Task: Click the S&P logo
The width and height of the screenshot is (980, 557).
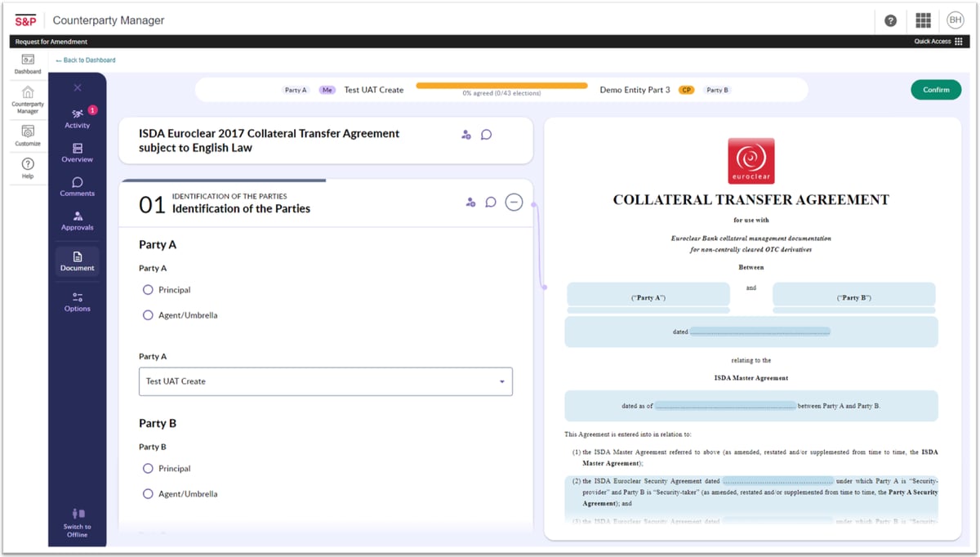Action: point(26,20)
